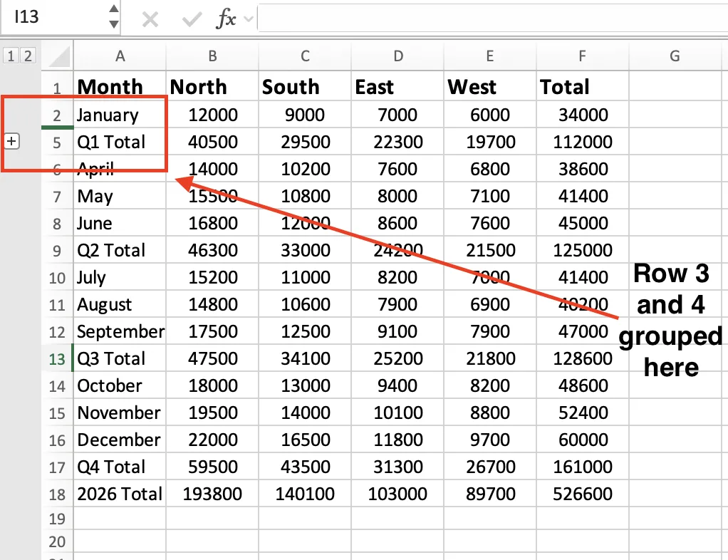Select column E header
728x560 pixels.
[490, 56]
